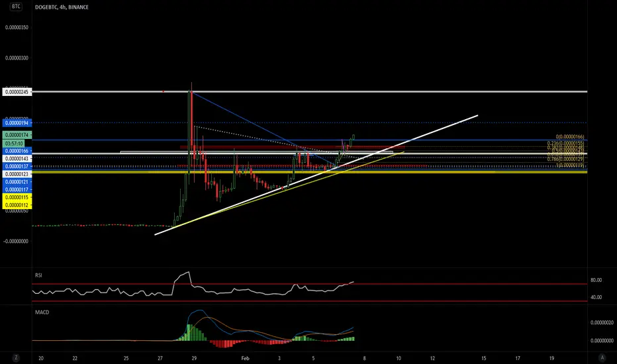617x364 pixels.
Task: Select the 0.00000115 yellow price label
Action: (17, 197)
